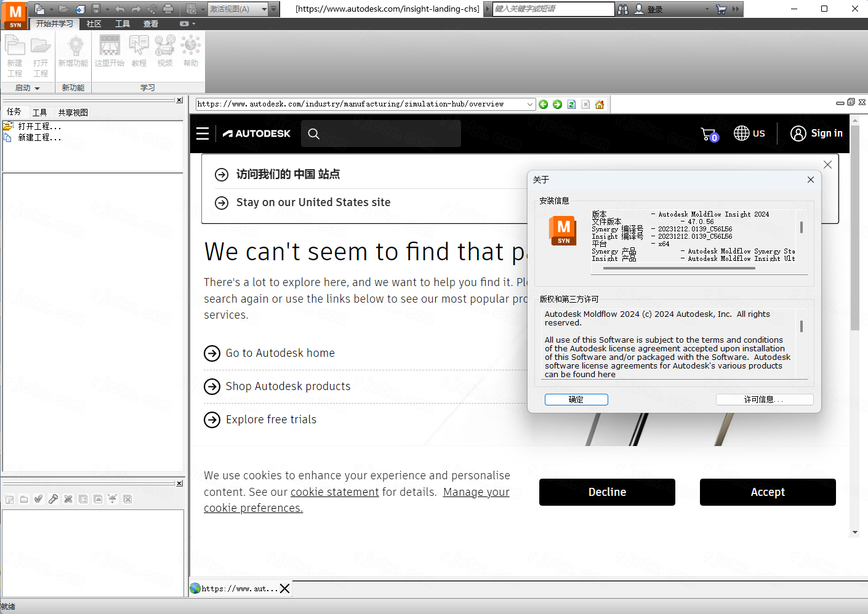
Task: Switch to the 社区 ribbon tab
Action: click(94, 24)
